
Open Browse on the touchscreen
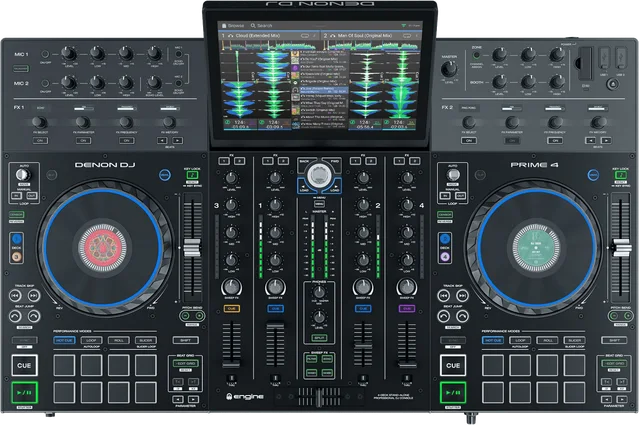tap(233, 25)
